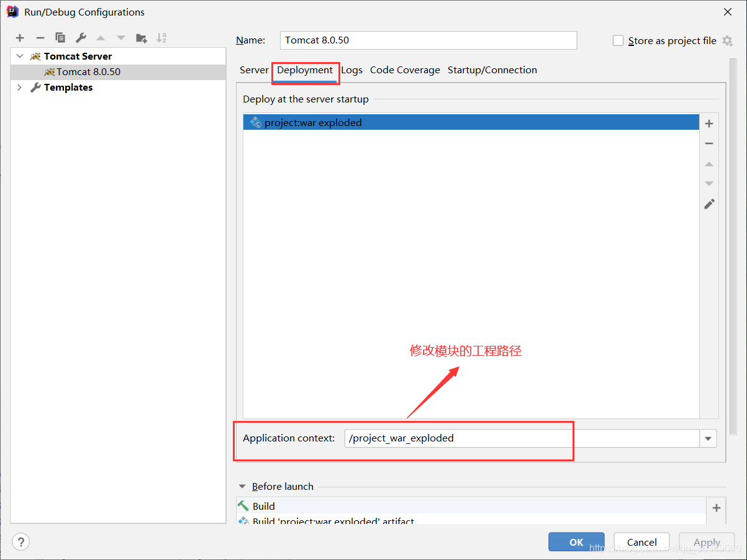Screen dimensions: 747x560
Task: Move deployment artifact down
Action: pyautogui.click(x=709, y=184)
